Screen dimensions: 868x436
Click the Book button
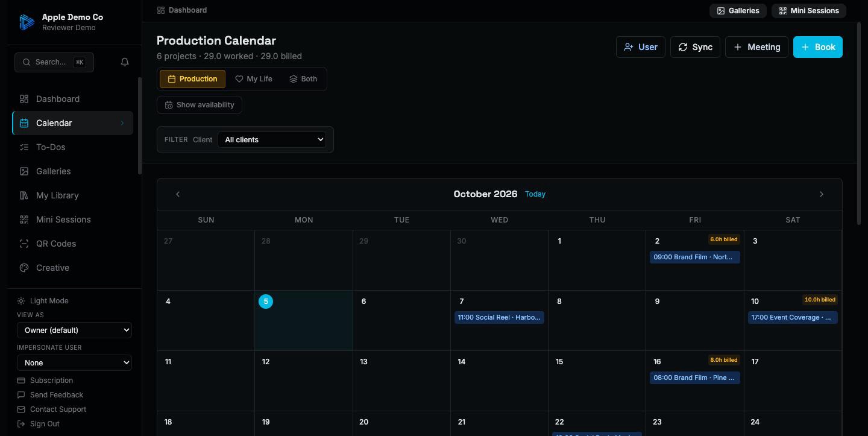[818, 47]
